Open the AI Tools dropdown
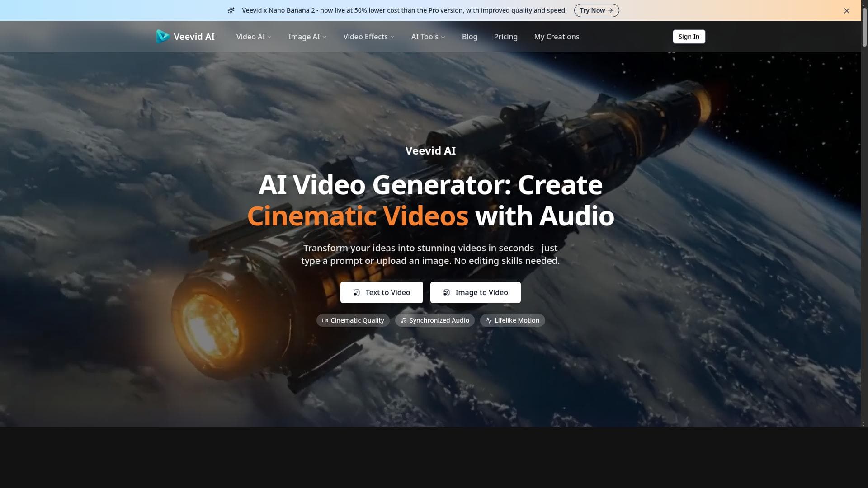868x488 pixels. click(428, 37)
